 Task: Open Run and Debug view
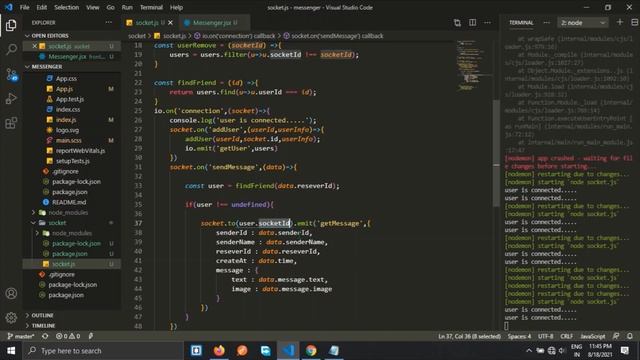11,99
